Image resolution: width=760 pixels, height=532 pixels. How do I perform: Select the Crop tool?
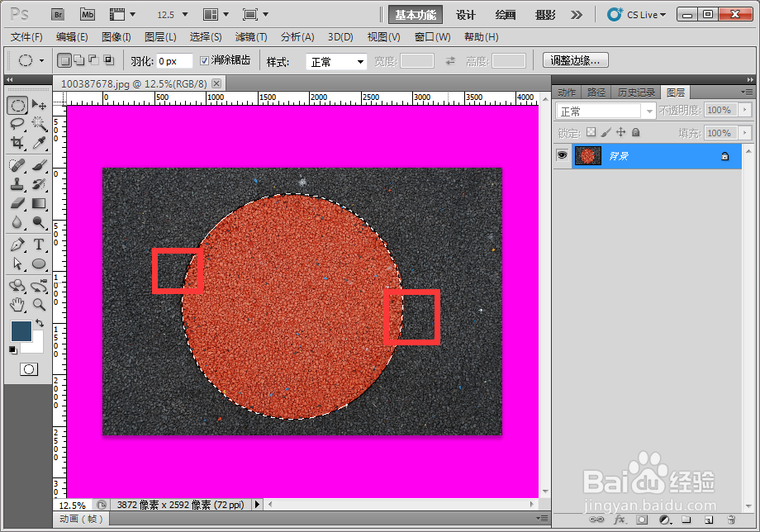[x=18, y=142]
